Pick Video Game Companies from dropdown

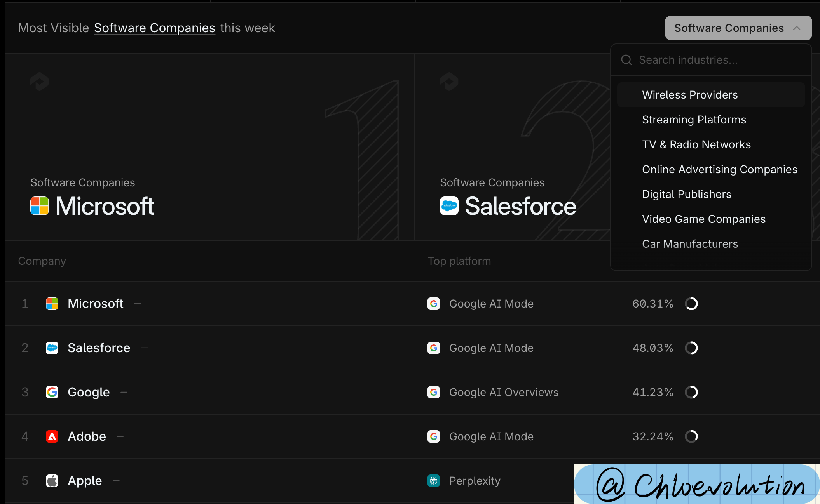pos(704,219)
